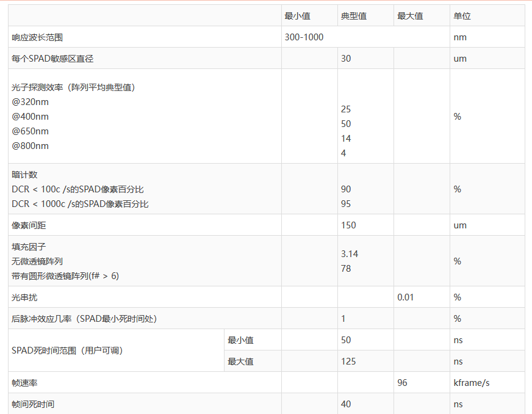This screenshot has height=414, width=532.
Task: Click the 典型值 column header
Action: (354, 16)
